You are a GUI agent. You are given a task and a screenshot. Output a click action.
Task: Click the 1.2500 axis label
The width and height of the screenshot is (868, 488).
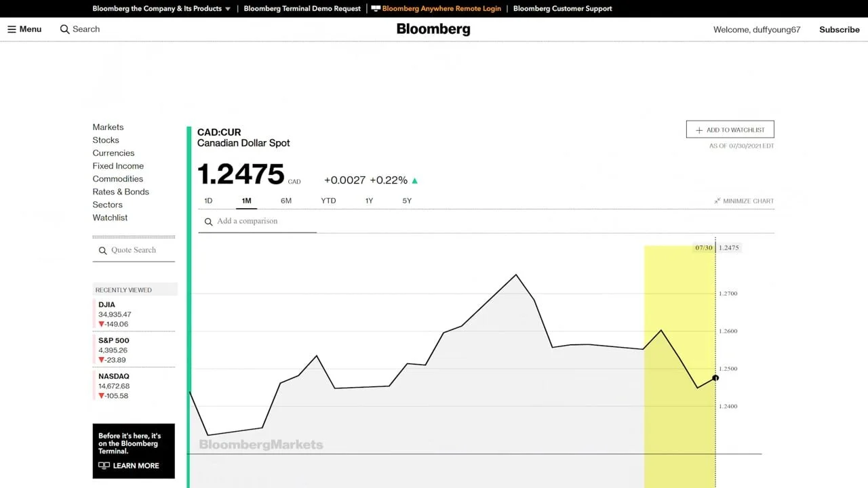728,369
